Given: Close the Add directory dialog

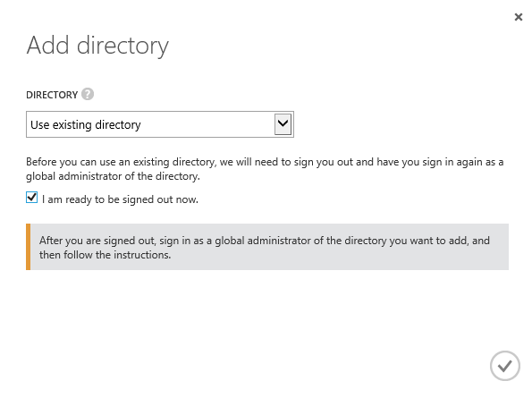Looking at the screenshot, I should click(x=518, y=17).
